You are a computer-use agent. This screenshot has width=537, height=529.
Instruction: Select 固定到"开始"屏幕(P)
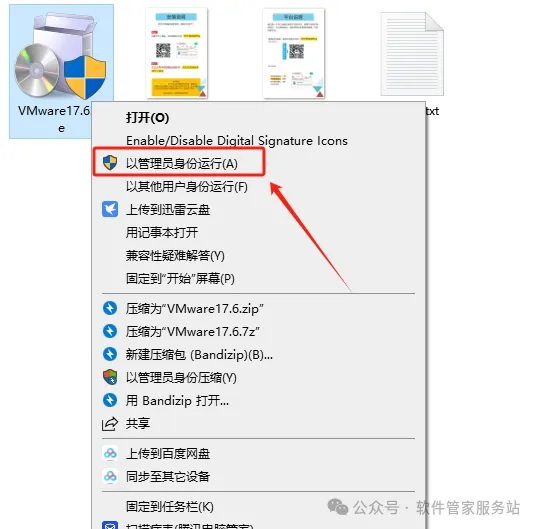pos(180,278)
